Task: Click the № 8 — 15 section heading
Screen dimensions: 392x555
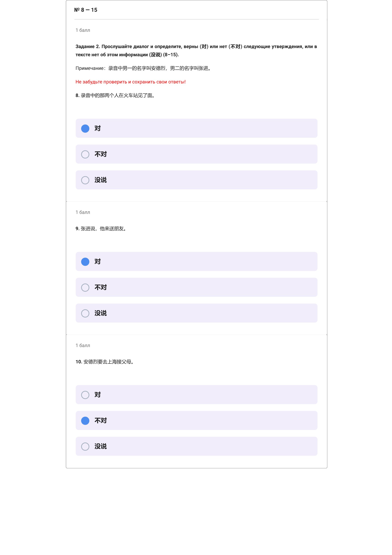Action: (x=86, y=10)
